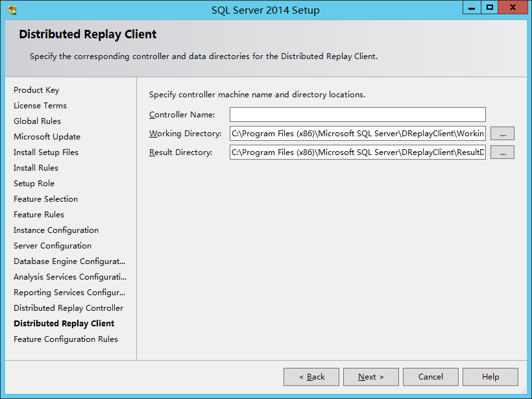Select the Feature Selection step
The image size is (532, 399).
point(46,199)
